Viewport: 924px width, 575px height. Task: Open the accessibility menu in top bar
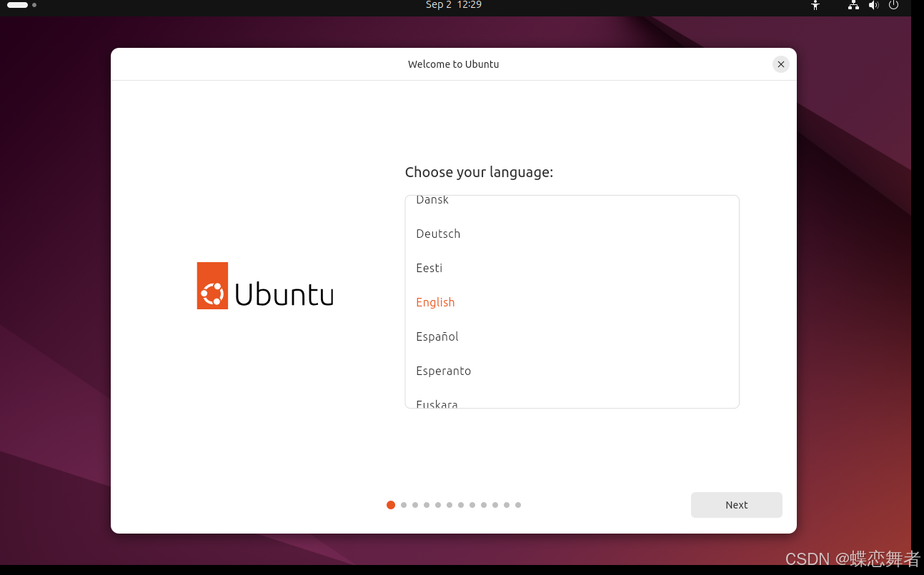tap(815, 5)
